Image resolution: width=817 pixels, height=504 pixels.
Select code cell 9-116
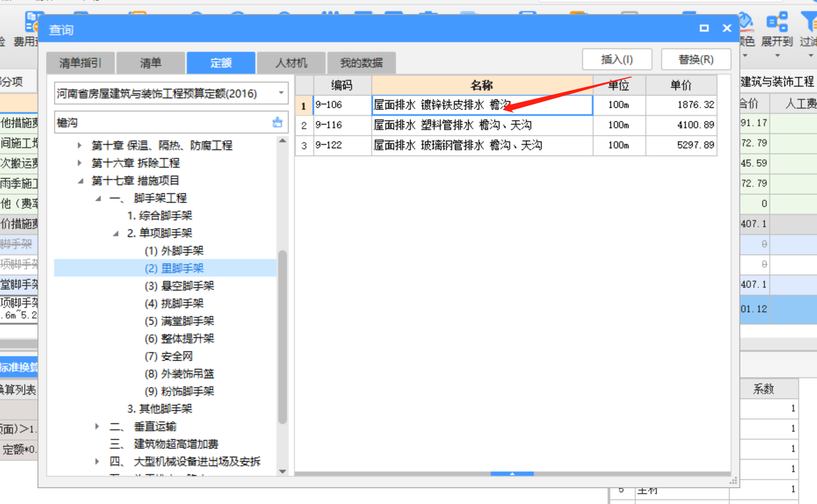click(342, 125)
